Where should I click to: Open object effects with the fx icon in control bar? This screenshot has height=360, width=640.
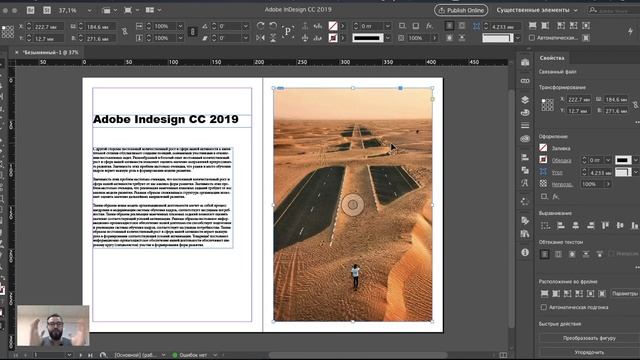429,26
